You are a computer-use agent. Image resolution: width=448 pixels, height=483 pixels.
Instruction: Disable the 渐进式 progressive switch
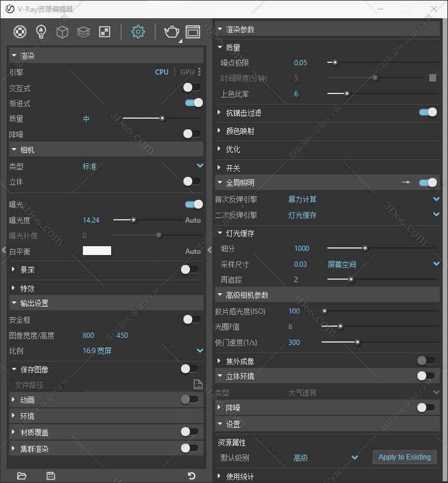[x=193, y=103]
